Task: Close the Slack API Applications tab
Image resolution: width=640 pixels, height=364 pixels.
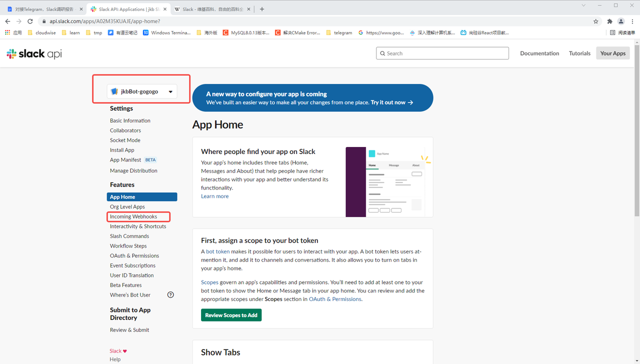Action: pyautogui.click(x=164, y=9)
